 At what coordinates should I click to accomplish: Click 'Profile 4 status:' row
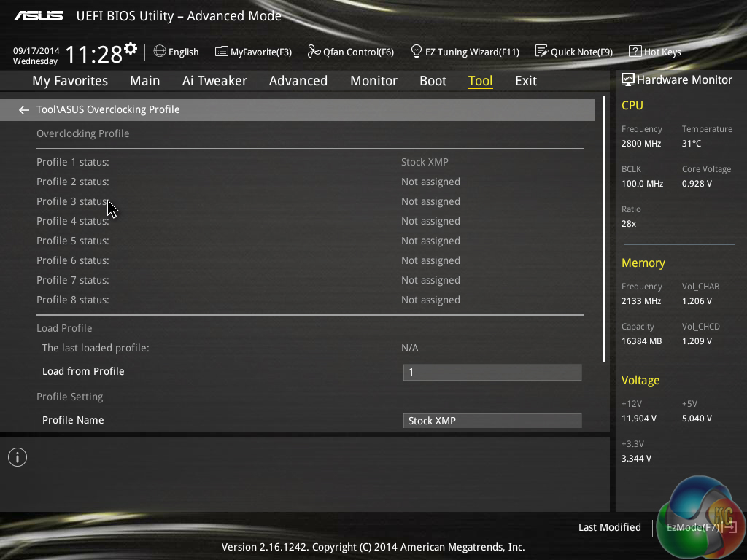[x=309, y=221]
